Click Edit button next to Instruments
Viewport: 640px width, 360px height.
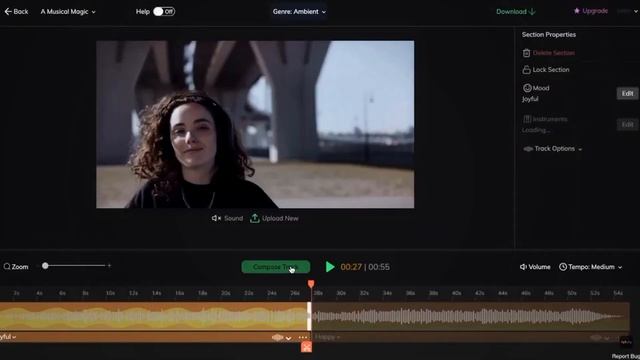click(x=627, y=124)
